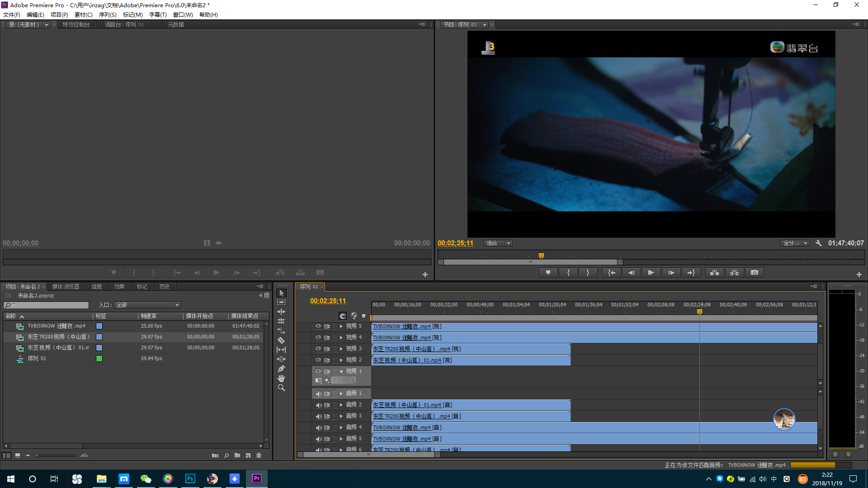Open the 入口 全部 filter dropdown

[x=147, y=305]
